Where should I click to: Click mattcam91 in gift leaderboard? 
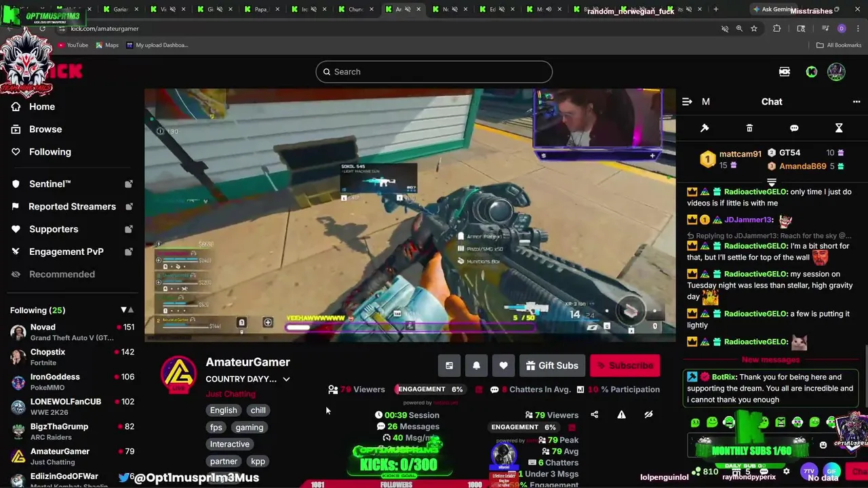click(x=740, y=154)
